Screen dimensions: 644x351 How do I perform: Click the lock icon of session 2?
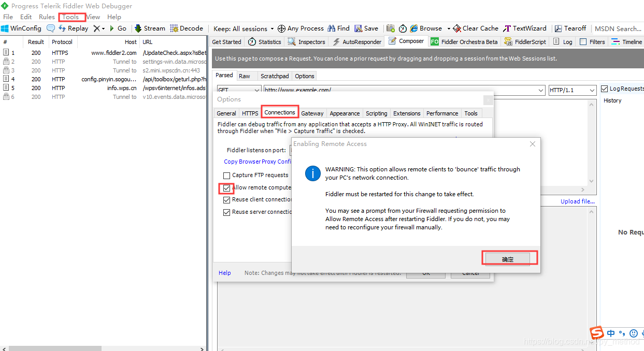6,62
